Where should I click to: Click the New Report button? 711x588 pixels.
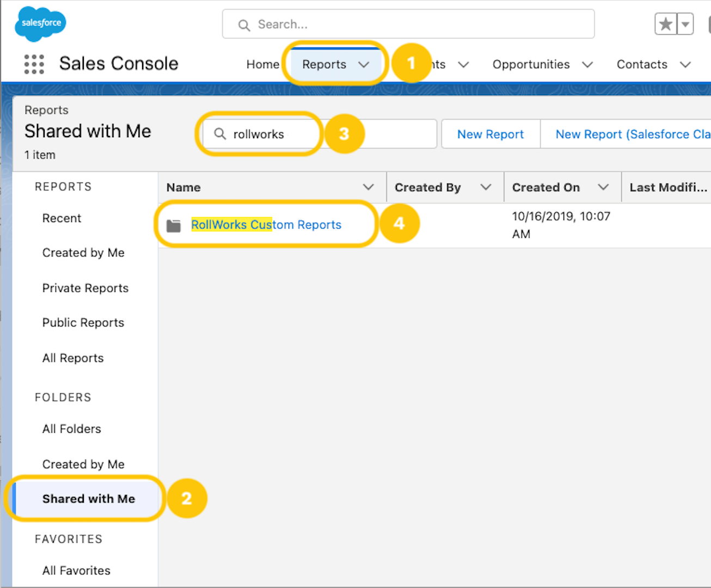(490, 134)
